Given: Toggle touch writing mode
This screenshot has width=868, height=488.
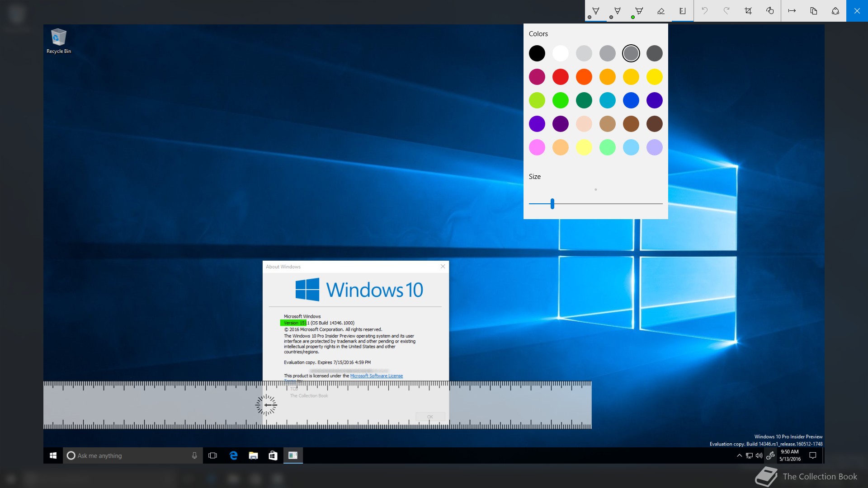Looking at the screenshot, I should click(770, 11).
